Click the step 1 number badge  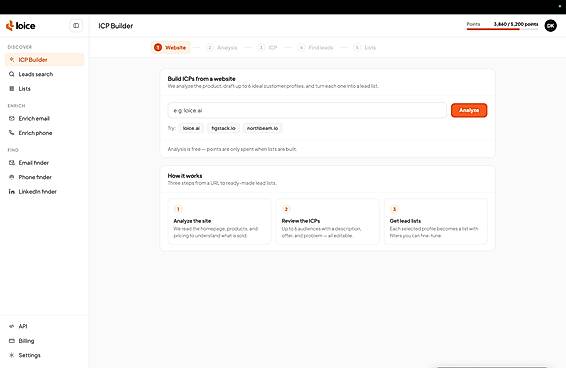pos(178,209)
